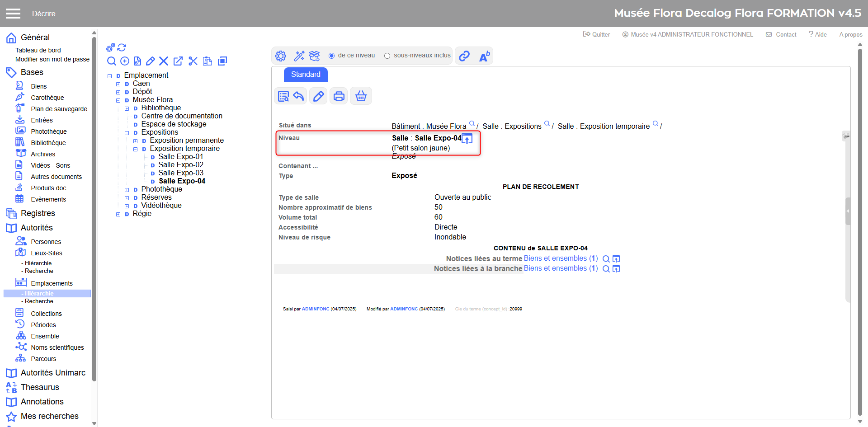Click the chain link icon
This screenshot has width=868, height=427.
click(464, 56)
